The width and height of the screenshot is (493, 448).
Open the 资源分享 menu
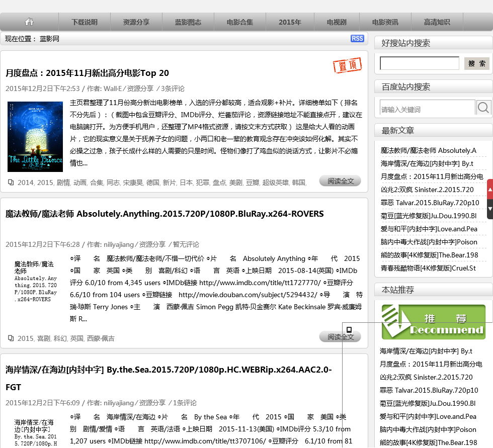pyautogui.click(x=136, y=22)
